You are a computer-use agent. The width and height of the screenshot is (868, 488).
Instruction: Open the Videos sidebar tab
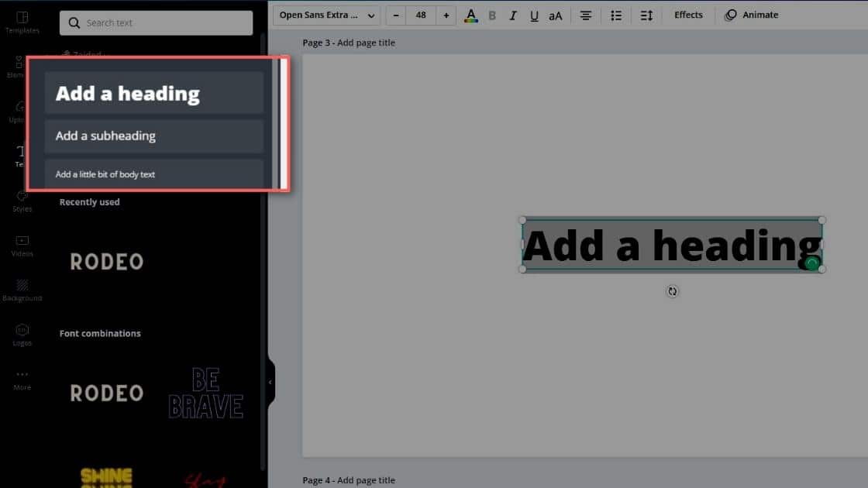coord(22,246)
